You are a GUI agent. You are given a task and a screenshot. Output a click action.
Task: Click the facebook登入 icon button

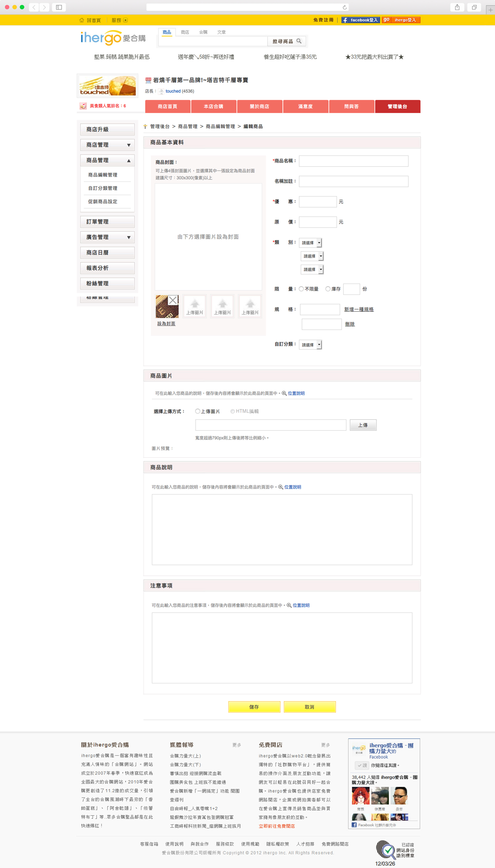point(360,20)
